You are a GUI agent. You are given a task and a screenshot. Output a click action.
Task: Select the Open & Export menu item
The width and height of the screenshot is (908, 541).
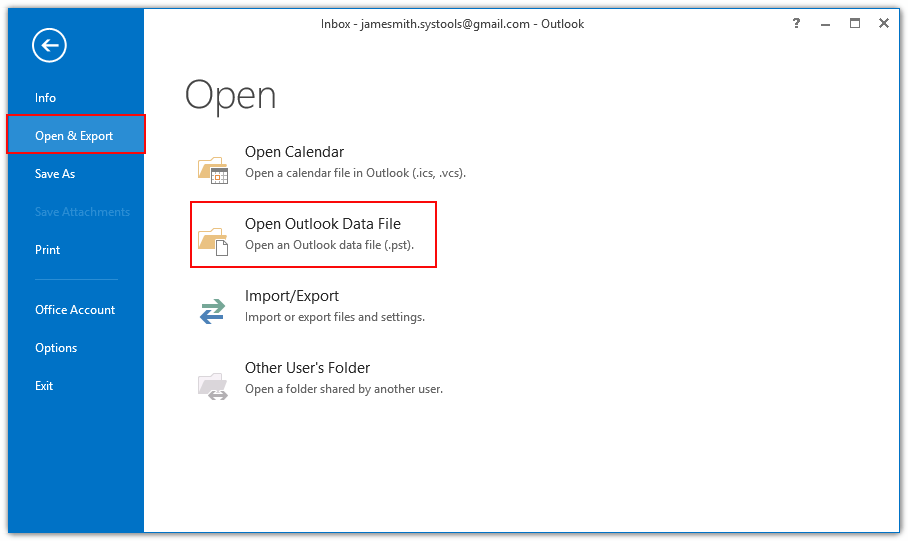pos(75,136)
